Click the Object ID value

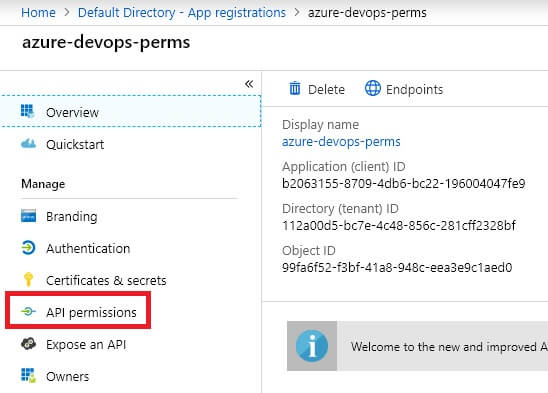click(397, 267)
